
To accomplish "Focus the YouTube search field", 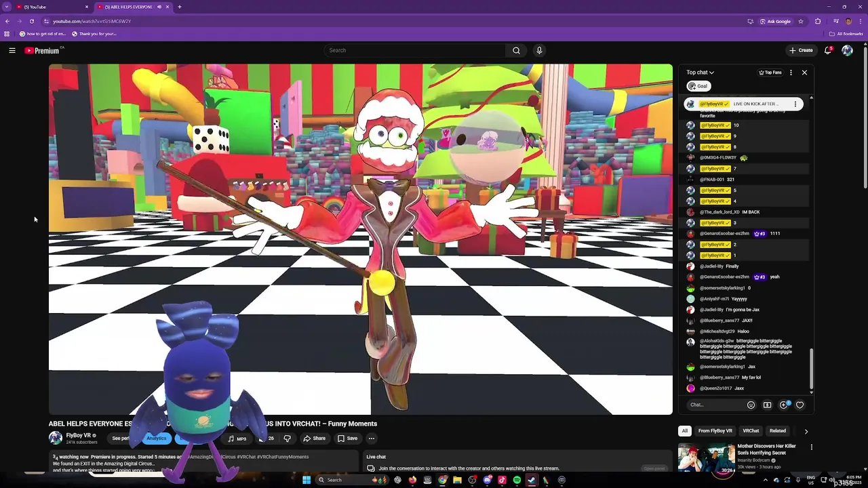I will point(415,50).
